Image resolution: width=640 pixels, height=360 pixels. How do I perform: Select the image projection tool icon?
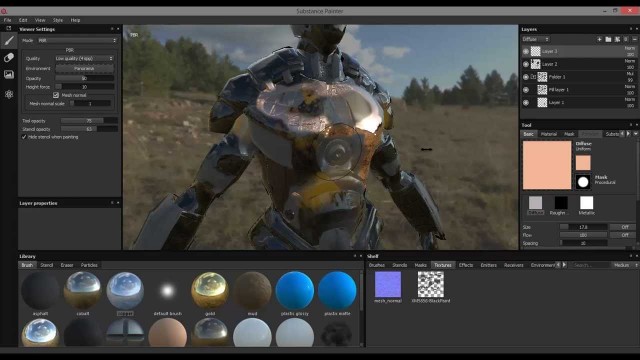tap(9, 74)
